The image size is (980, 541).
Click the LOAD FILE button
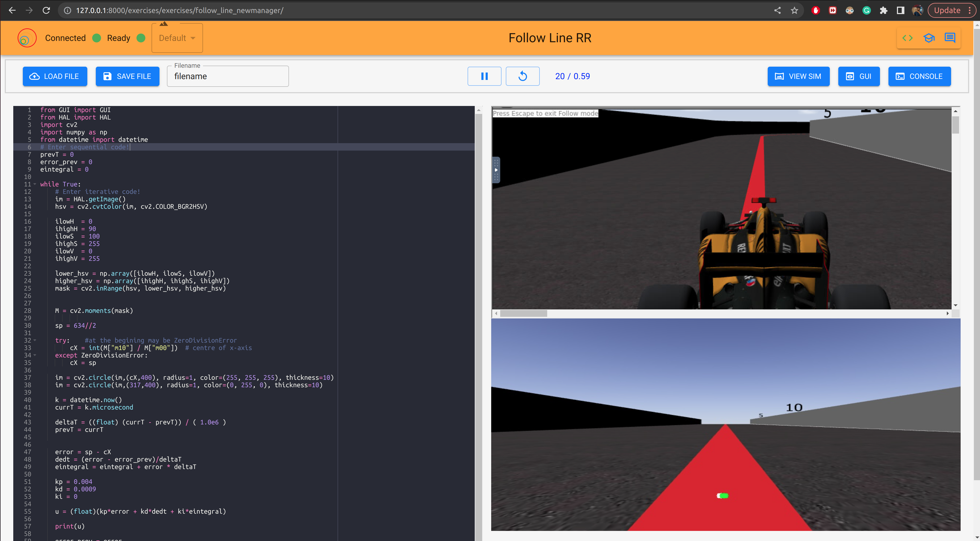click(x=55, y=76)
